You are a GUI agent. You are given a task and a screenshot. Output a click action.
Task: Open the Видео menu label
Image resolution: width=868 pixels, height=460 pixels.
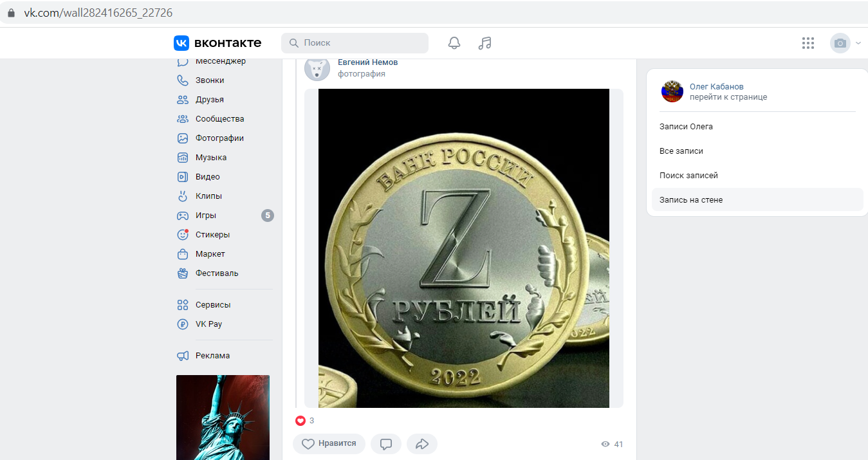(208, 177)
